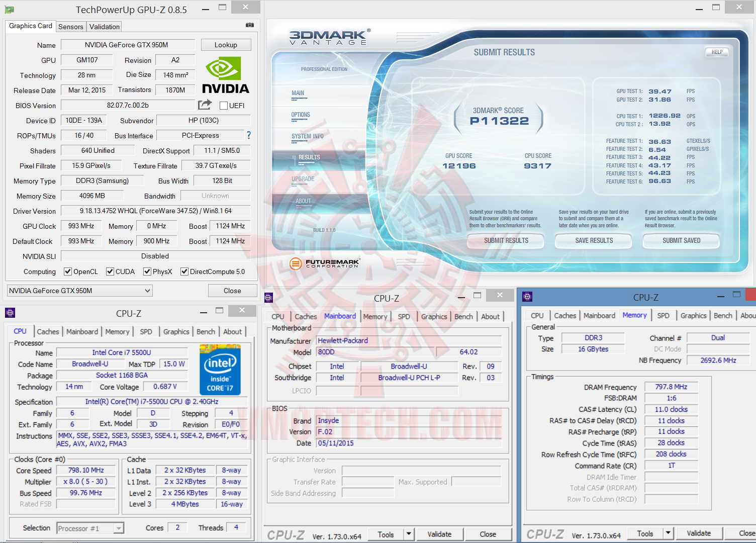756x543 pixels.
Task: Expand Tools arrow in CPU-Z Memory window
Action: tap(668, 533)
